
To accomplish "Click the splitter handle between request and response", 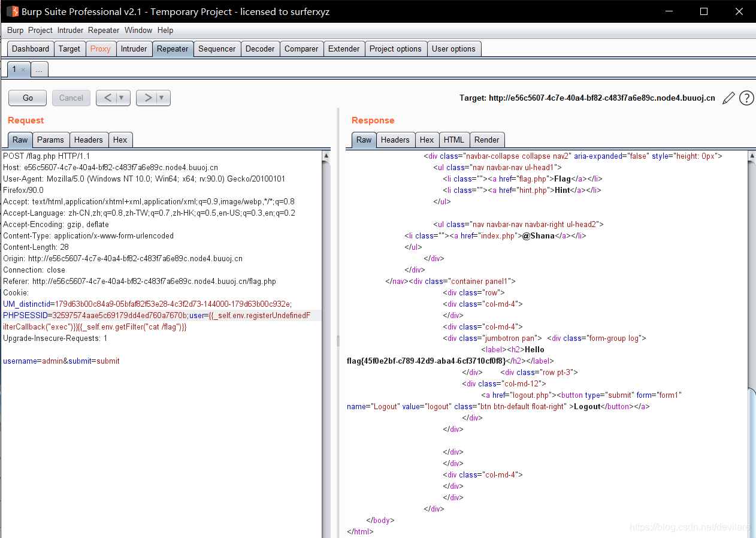I will (x=338, y=341).
